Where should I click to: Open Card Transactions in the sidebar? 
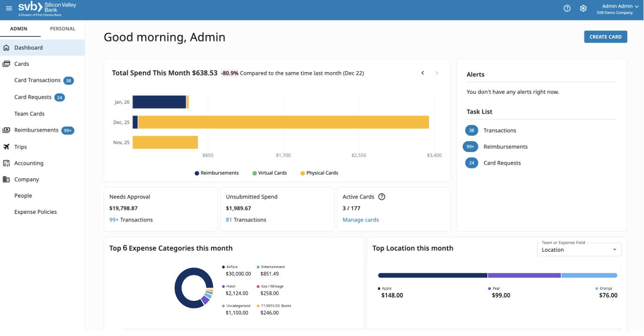point(37,80)
